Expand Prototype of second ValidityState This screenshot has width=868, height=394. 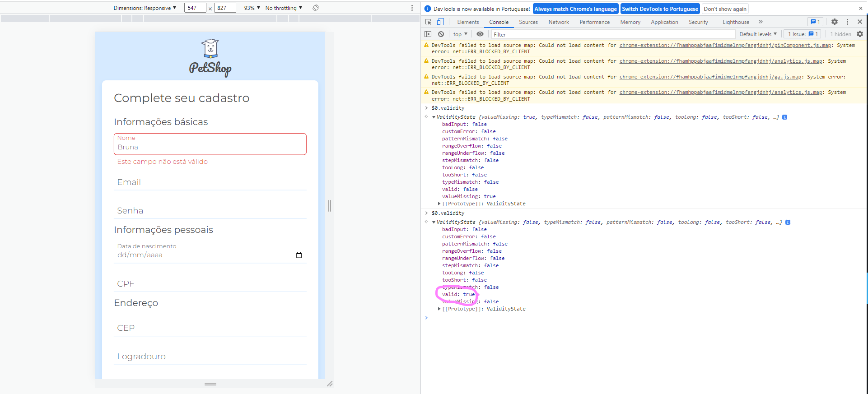pos(439,309)
